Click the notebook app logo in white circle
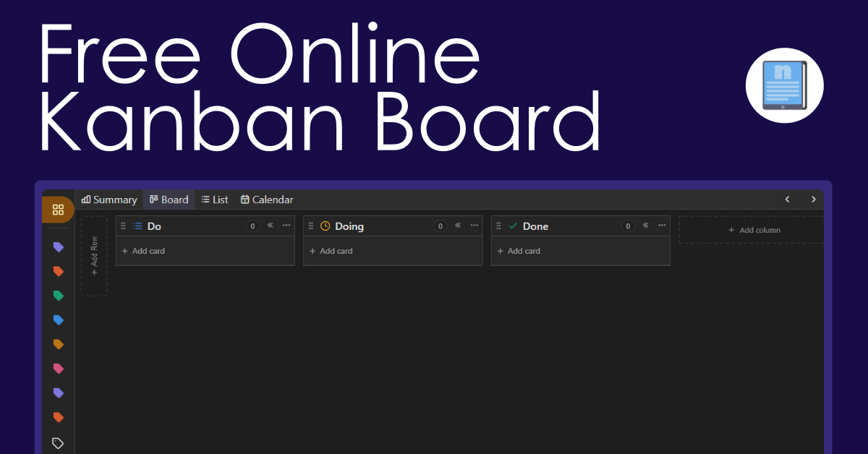Screen dimensions: 868x454 pyautogui.click(x=785, y=85)
